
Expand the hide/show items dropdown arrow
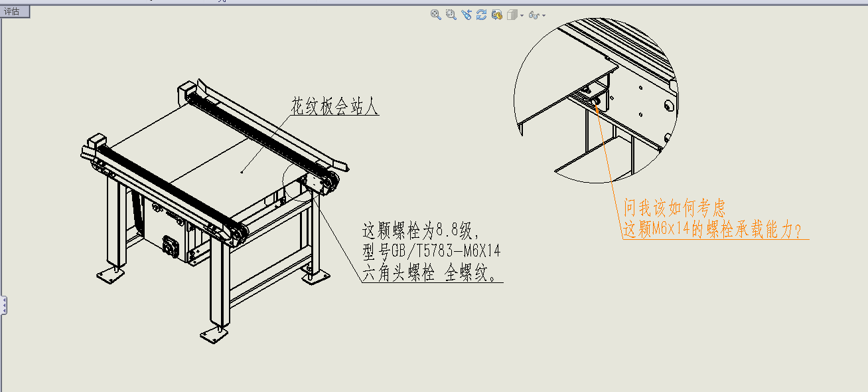pos(544,15)
